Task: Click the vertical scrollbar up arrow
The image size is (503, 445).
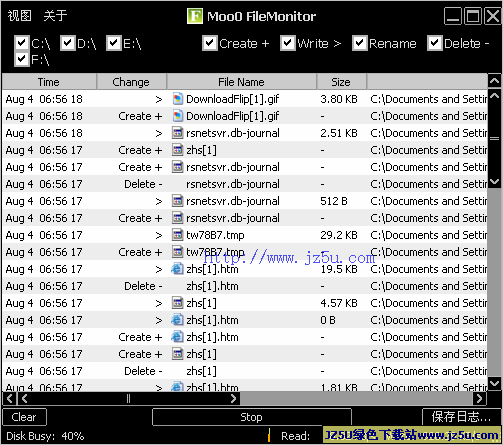Action: [494, 96]
